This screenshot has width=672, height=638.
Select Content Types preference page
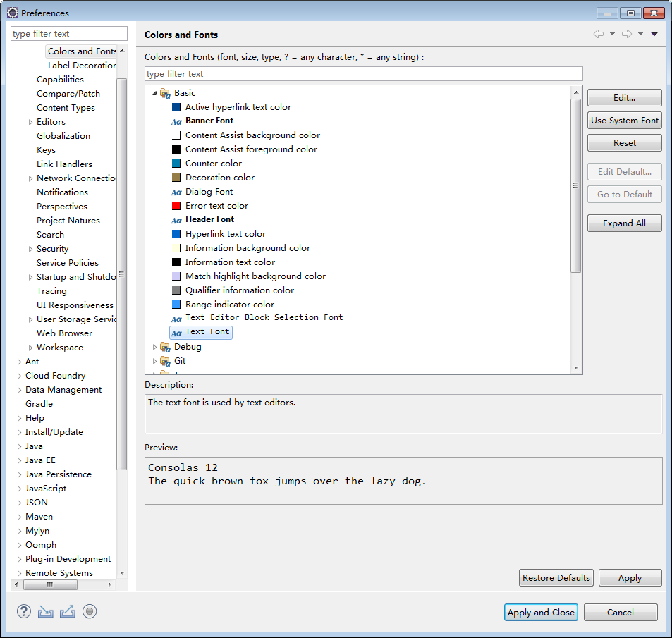(x=66, y=108)
